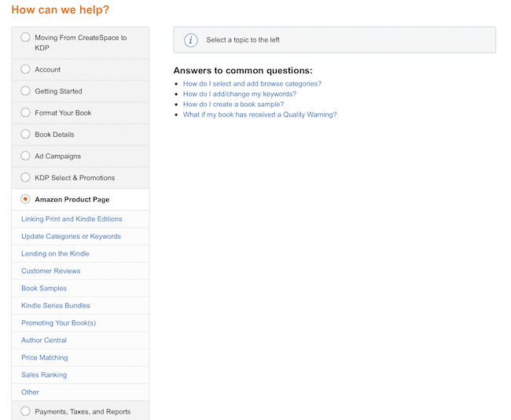Open Update Categories or Keywords subtopic
Image resolution: width=511 pixels, height=420 pixels.
tap(71, 236)
